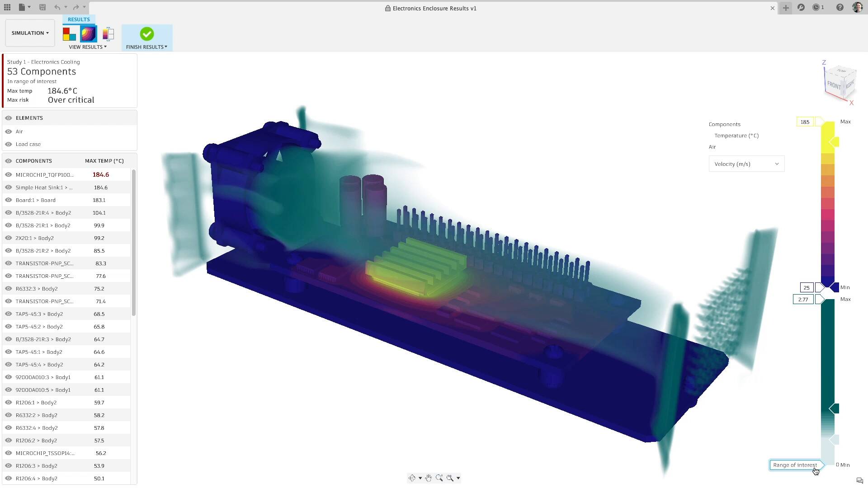Viewport: 868px width, 488px height.
Task: Open the SIMULATION workspace dropdown
Action: click(x=30, y=33)
